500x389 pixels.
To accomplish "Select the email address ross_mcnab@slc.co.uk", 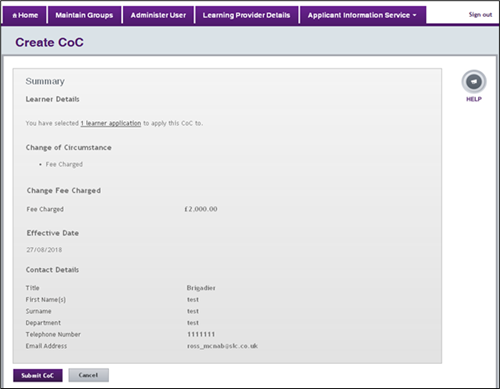I will point(222,346).
